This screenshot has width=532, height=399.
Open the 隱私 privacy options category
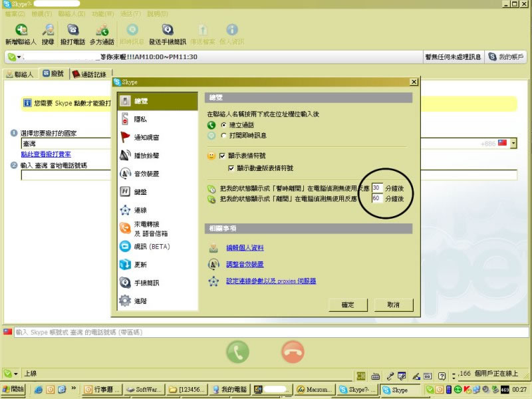158,119
